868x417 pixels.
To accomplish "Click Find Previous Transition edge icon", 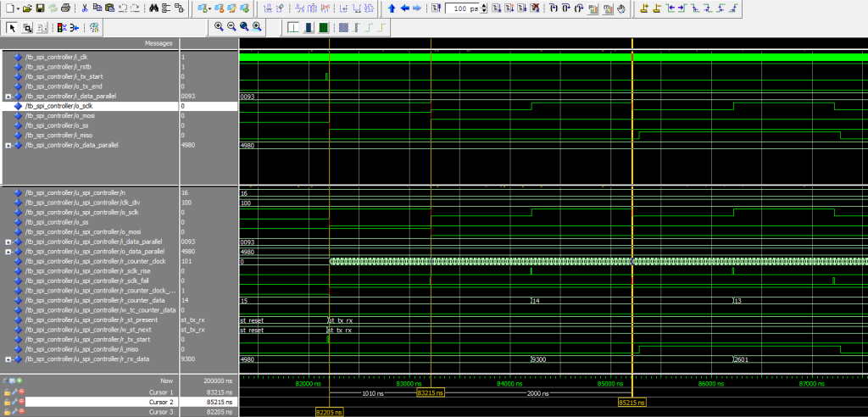I will 670,8.
